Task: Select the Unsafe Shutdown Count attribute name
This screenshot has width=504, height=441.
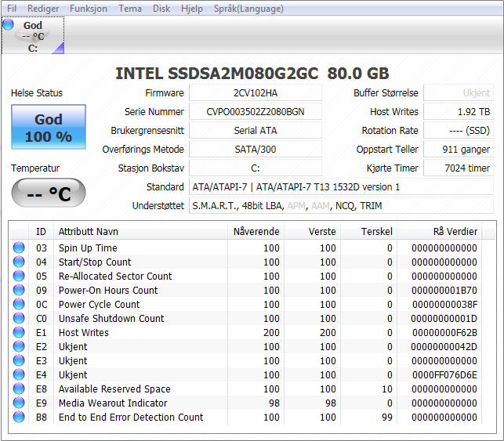Action: pos(111,319)
